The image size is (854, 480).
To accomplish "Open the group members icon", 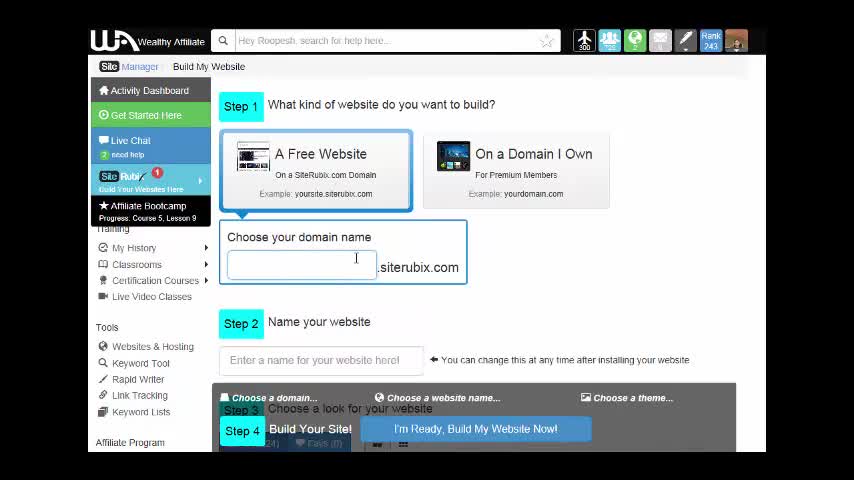I will [609, 40].
